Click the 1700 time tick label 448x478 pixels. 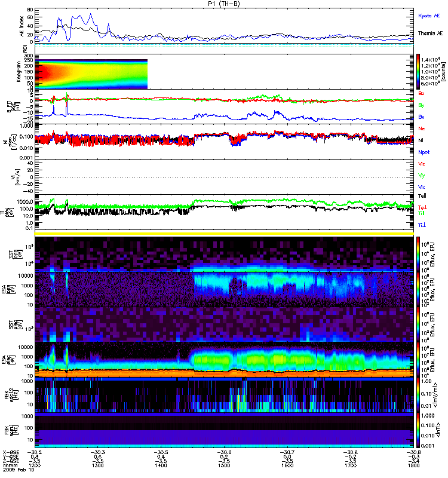tap(351, 465)
